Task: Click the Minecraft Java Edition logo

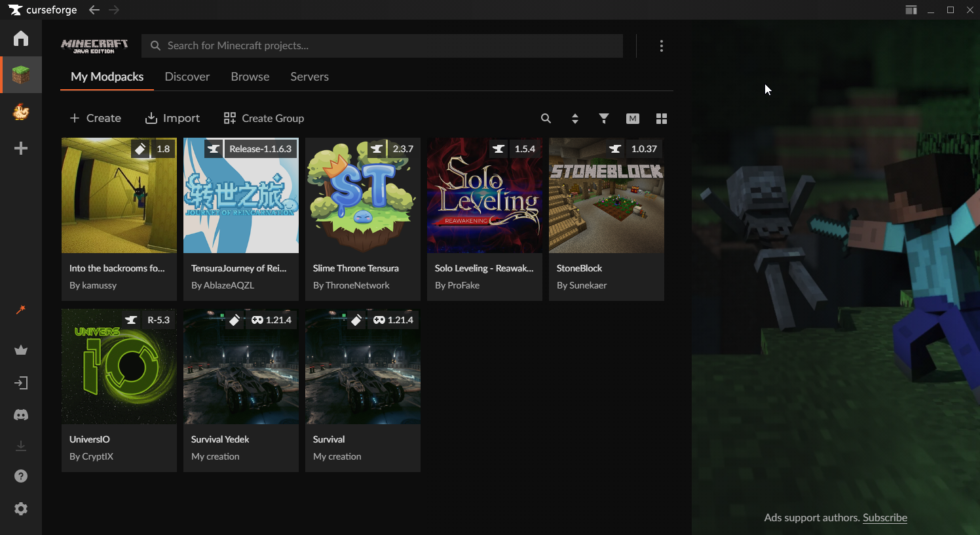Action: point(94,45)
